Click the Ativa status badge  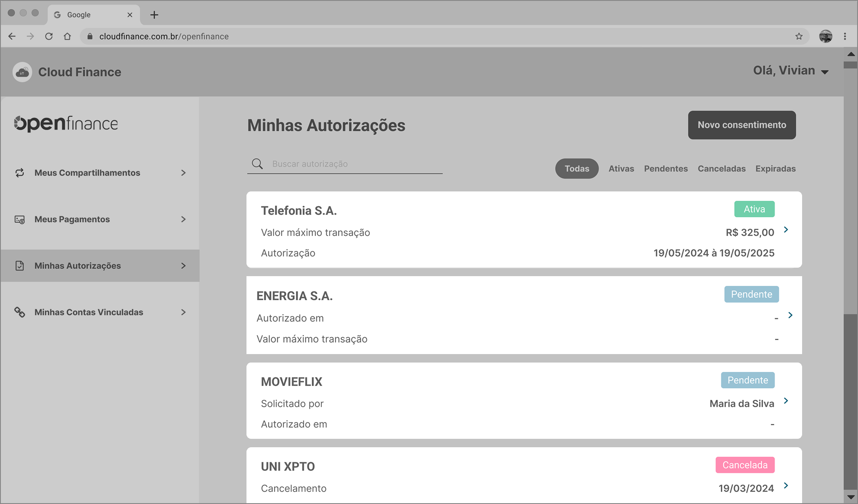tap(754, 209)
